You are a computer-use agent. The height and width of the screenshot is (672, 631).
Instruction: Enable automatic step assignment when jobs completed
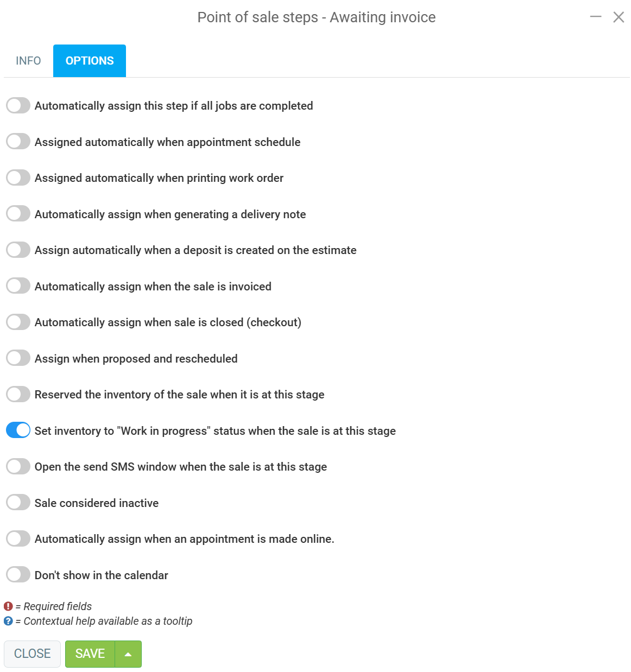pos(18,105)
